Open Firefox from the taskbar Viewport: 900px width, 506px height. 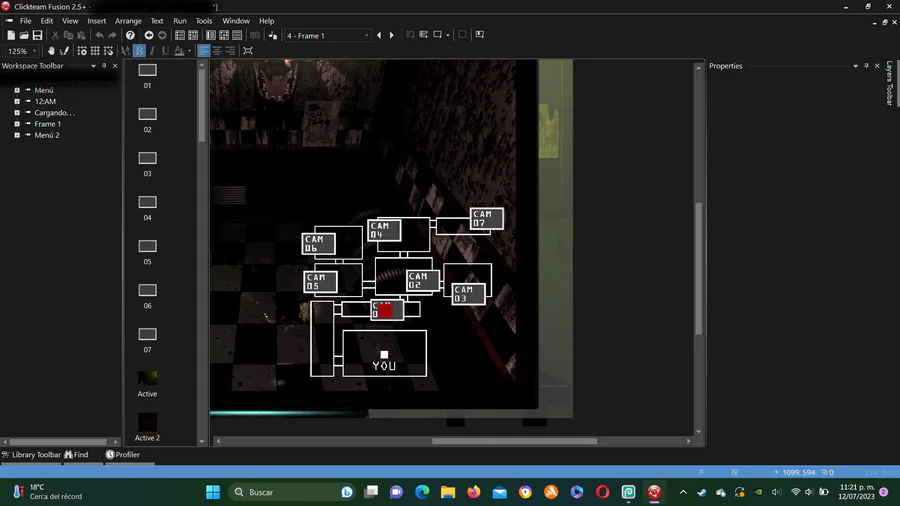[474, 492]
